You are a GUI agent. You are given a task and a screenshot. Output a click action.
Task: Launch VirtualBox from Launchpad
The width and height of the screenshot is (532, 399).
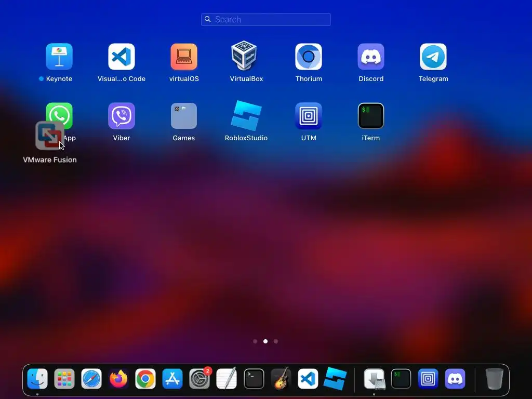(244, 56)
